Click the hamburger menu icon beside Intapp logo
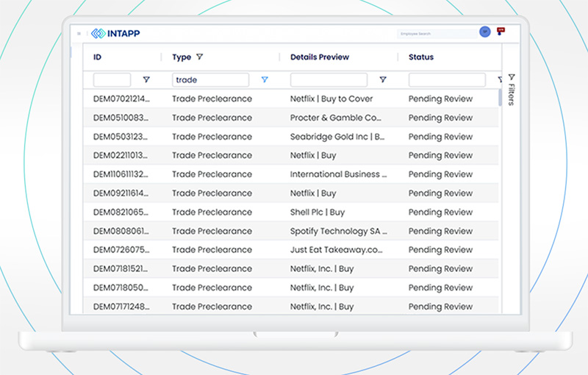Screen dimensions: 588x375 click(79, 33)
